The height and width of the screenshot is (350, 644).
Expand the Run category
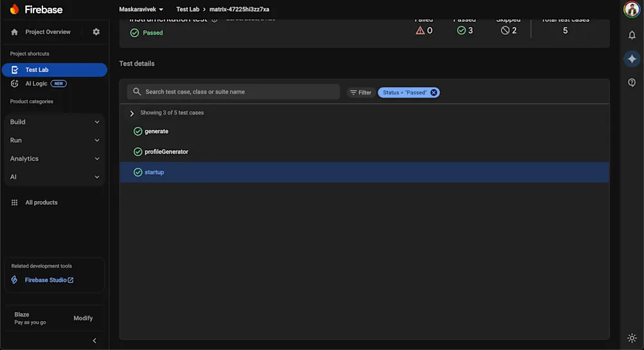pyautogui.click(x=55, y=141)
